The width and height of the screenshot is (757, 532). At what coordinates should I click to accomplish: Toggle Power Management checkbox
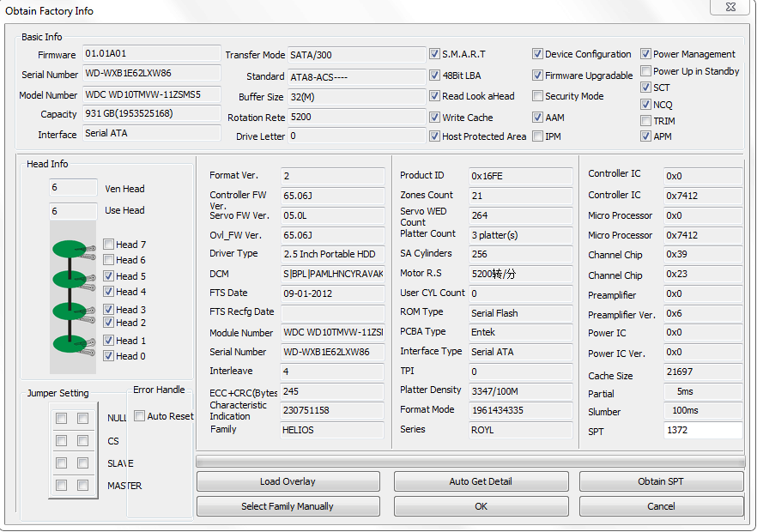coord(645,54)
